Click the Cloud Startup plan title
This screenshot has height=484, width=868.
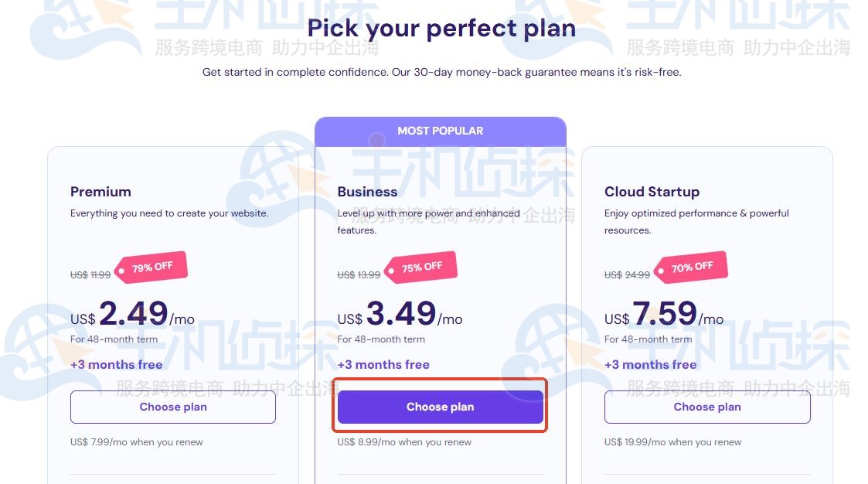point(652,192)
